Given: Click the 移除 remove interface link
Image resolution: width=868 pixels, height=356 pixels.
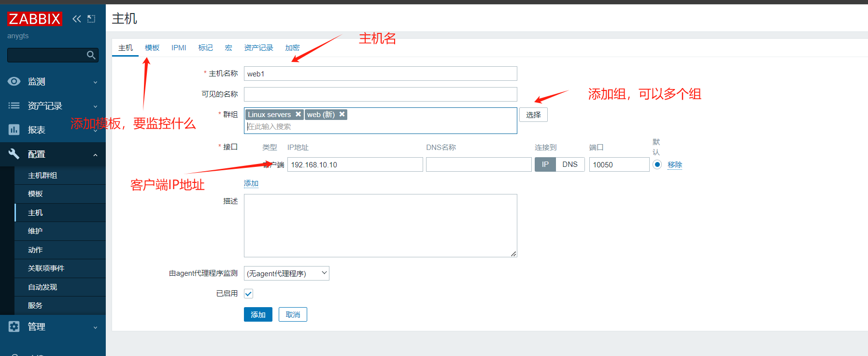Looking at the screenshot, I should tap(675, 165).
